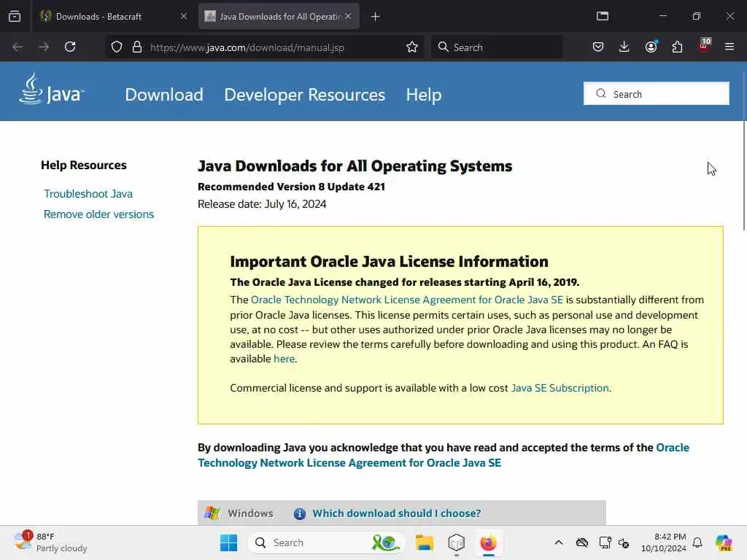Viewport: 747px width, 560px height.
Task: Open the list all tabs button
Action: point(603,16)
